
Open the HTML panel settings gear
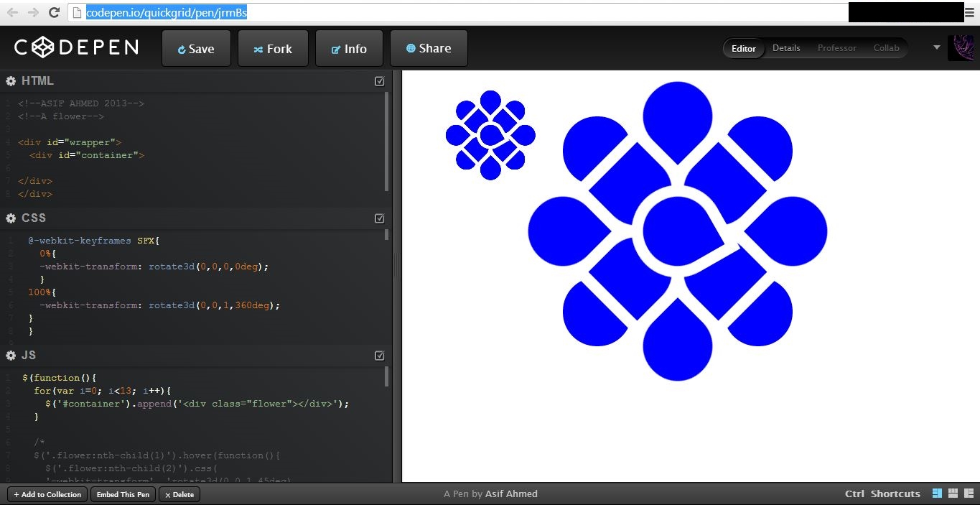coord(11,81)
